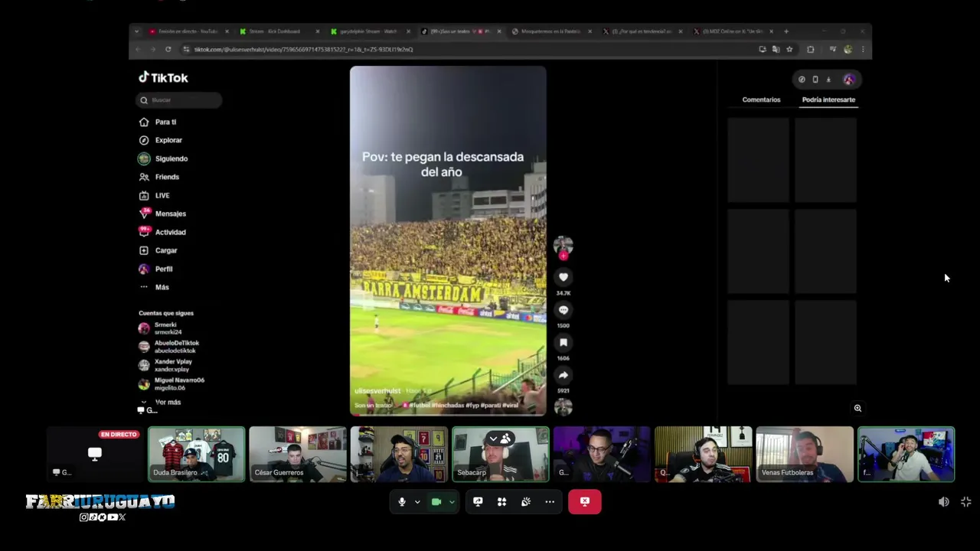Select the EN DIRECTO screen share tile

pos(95,455)
